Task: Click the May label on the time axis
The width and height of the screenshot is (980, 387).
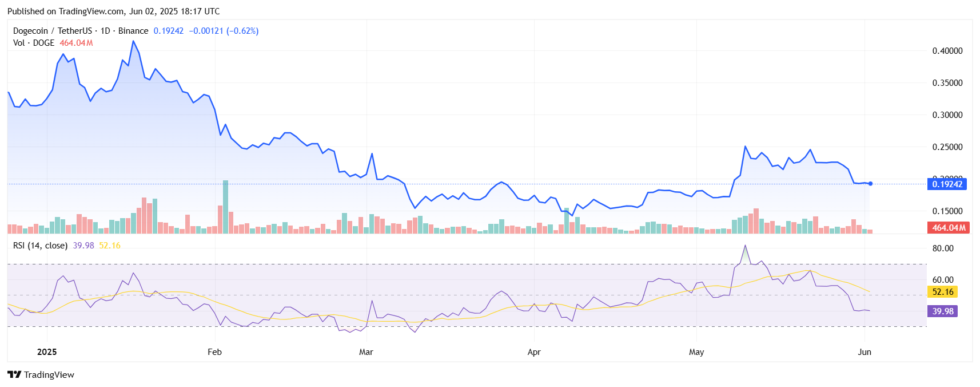Action: [x=696, y=352]
